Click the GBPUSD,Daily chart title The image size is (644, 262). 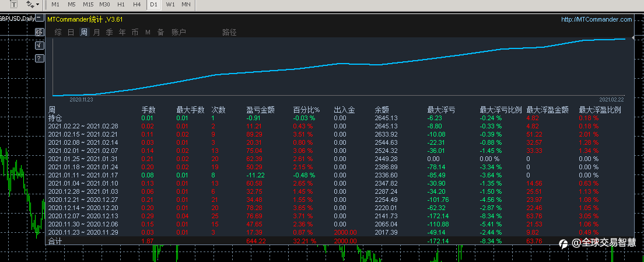point(17,18)
